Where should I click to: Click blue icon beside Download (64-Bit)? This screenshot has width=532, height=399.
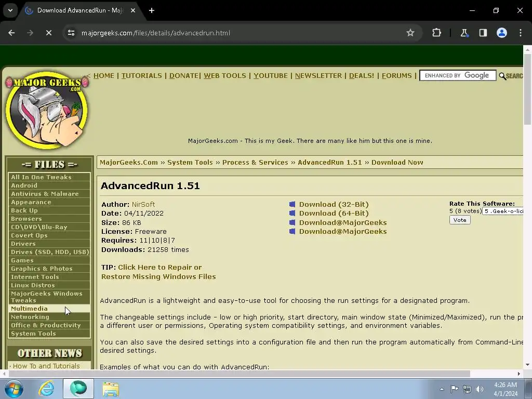click(x=292, y=213)
